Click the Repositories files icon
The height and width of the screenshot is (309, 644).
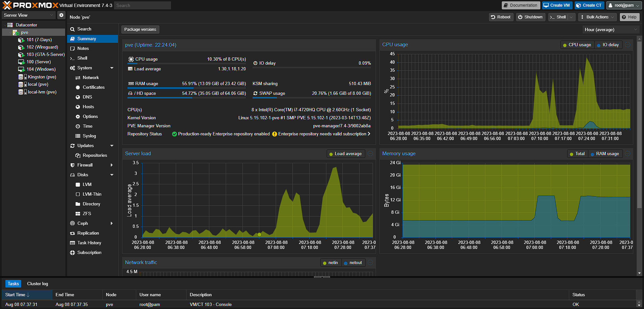tap(77, 156)
